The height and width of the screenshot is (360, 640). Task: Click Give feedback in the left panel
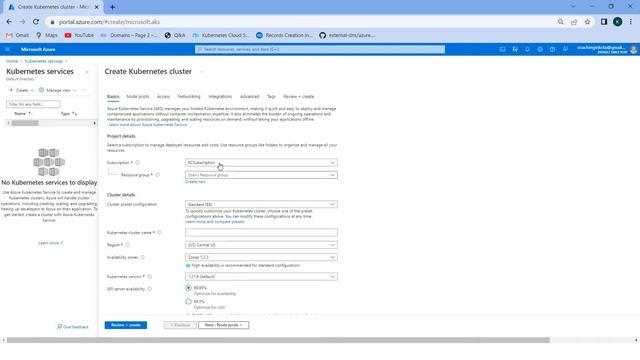coord(73,327)
